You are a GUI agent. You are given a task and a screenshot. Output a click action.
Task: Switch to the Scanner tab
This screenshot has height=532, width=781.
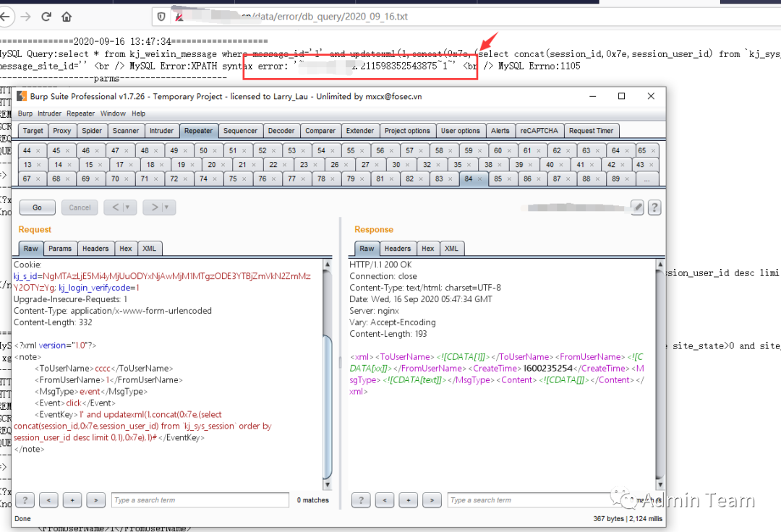(126, 130)
